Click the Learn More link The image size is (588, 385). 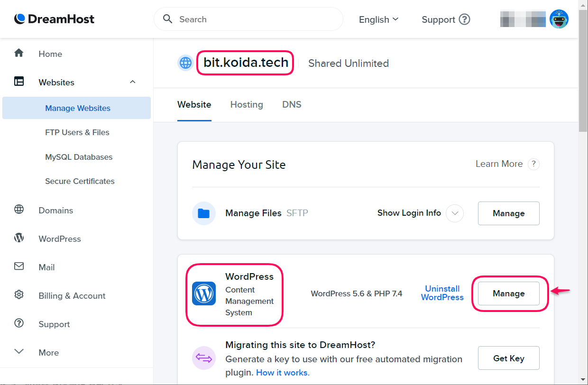(499, 164)
